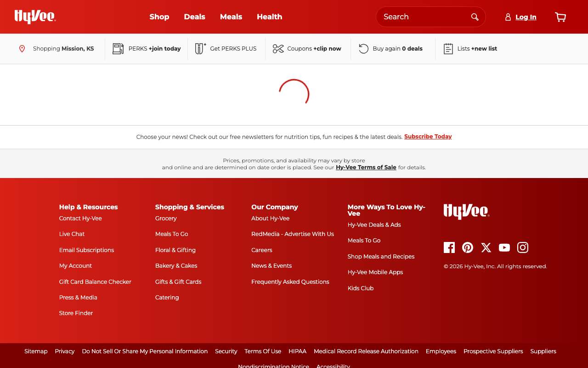Click the location pin icon
588x368 pixels.
pyautogui.click(x=22, y=49)
